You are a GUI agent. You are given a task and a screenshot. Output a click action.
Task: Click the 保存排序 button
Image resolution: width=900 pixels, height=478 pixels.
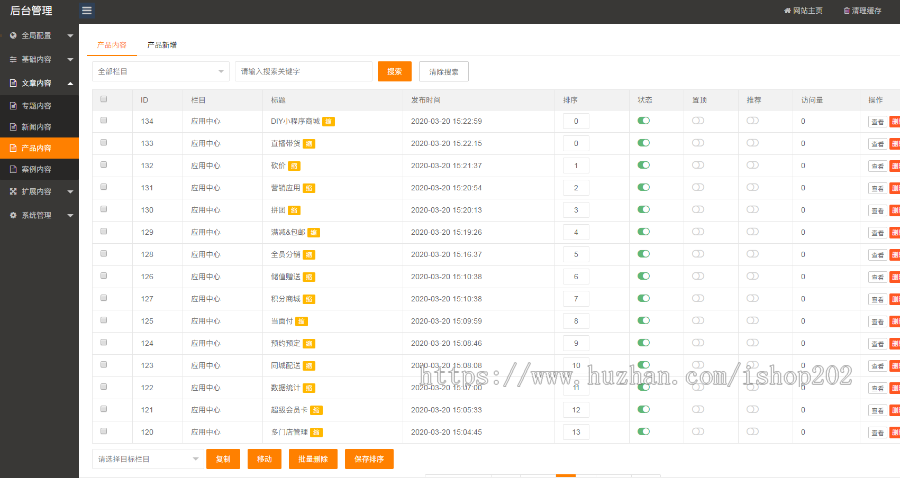[x=369, y=459]
